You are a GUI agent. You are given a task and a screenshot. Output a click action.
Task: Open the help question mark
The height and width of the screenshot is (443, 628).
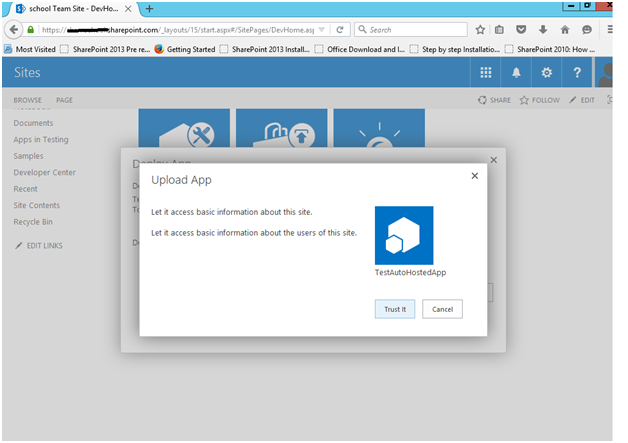[x=577, y=72]
